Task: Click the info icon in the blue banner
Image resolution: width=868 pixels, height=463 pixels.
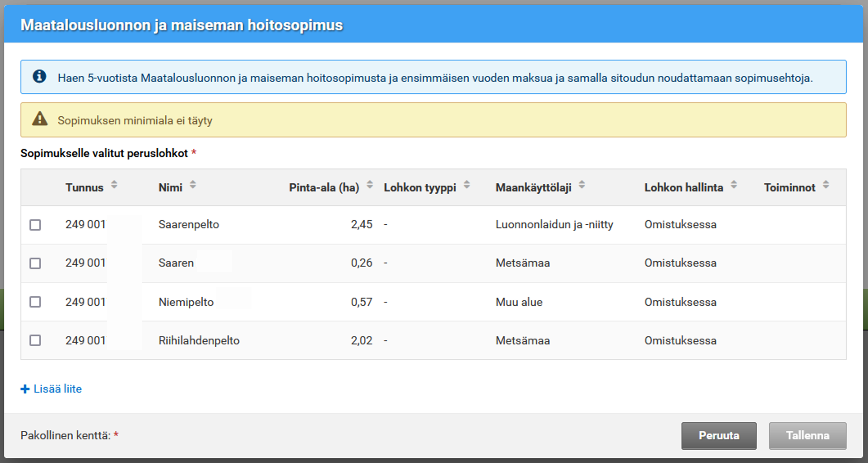Action: pos(39,77)
